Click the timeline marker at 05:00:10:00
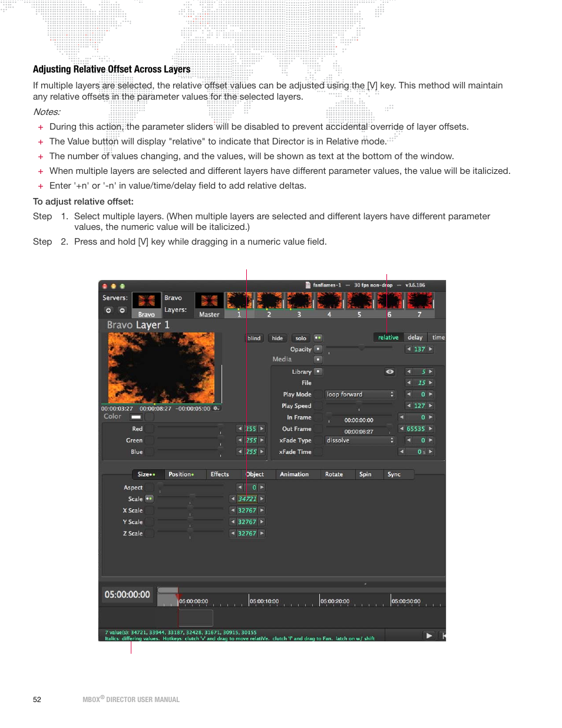Image resolution: width=562 pixels, height=728 pixels. (x=264, y=601)
